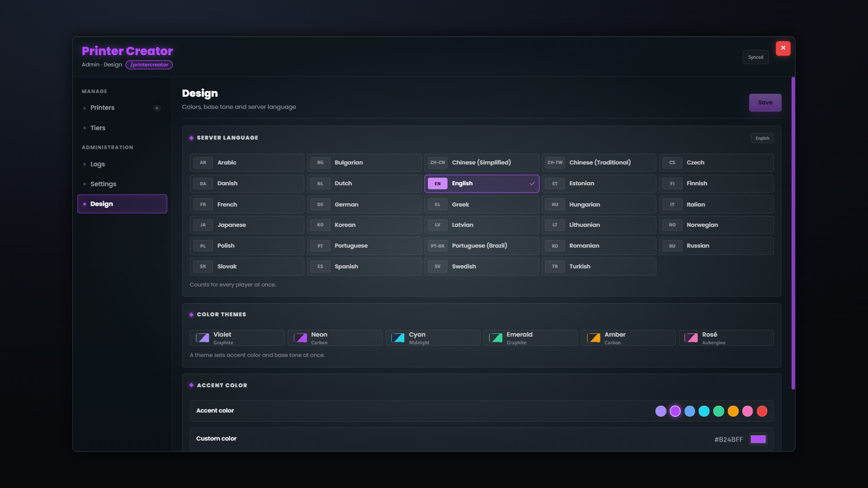
Task: Click the #B24BFF hex value field
Action: point(728,439)
